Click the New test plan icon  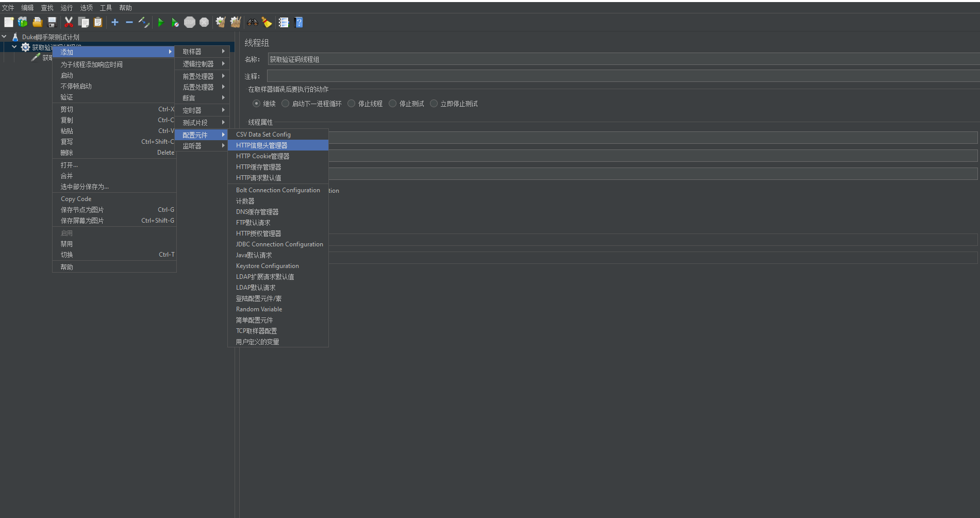tap(9, 22)
